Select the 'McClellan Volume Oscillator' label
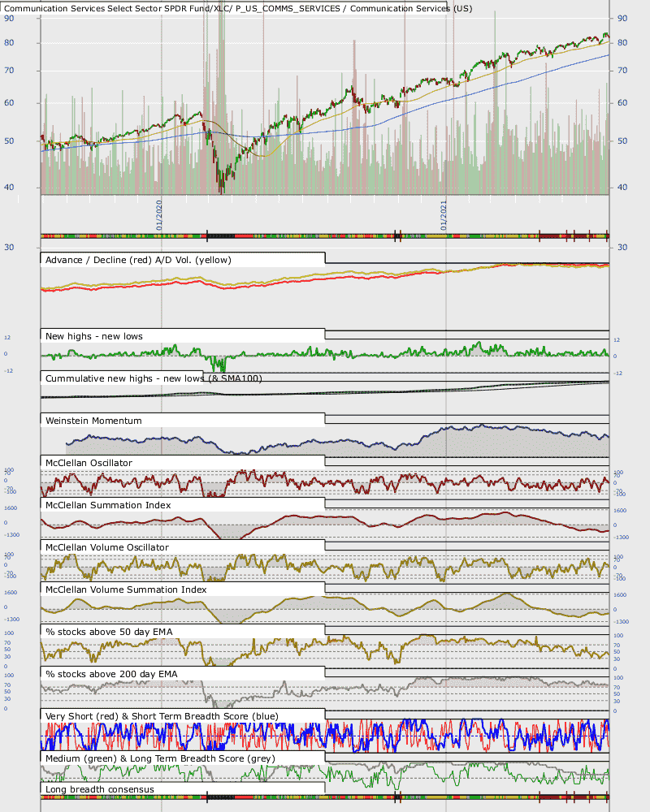Viewport: 650px width, 812px height. click(106, 547)
